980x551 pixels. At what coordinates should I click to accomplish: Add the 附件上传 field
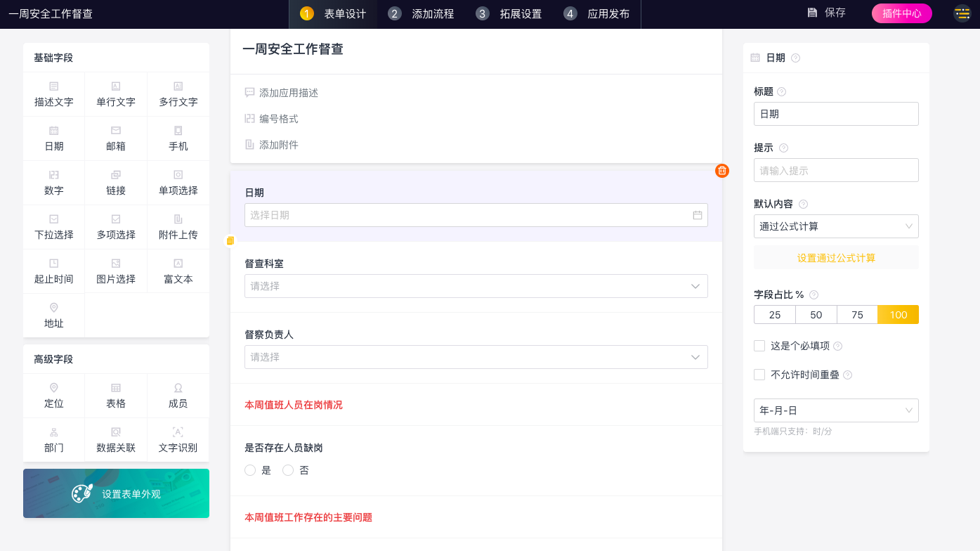tap(178, 227)
